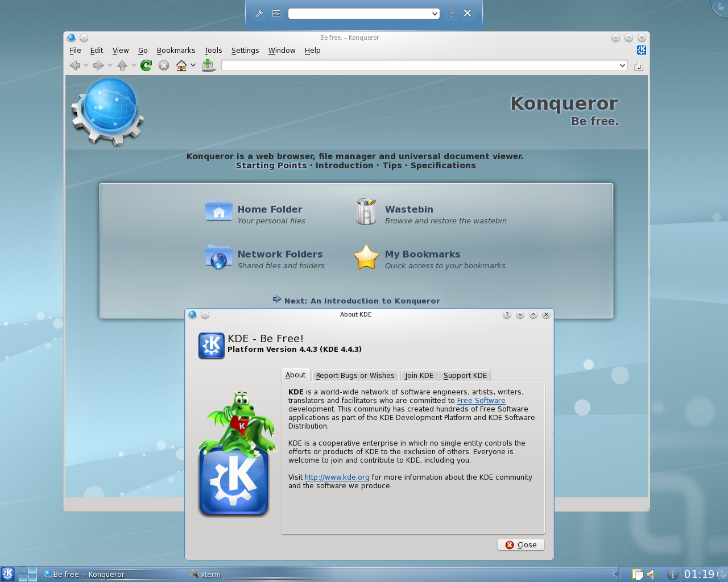Open the Network Folders globe icon
This screenshot has height=582, width=728.
click(219, 257)
